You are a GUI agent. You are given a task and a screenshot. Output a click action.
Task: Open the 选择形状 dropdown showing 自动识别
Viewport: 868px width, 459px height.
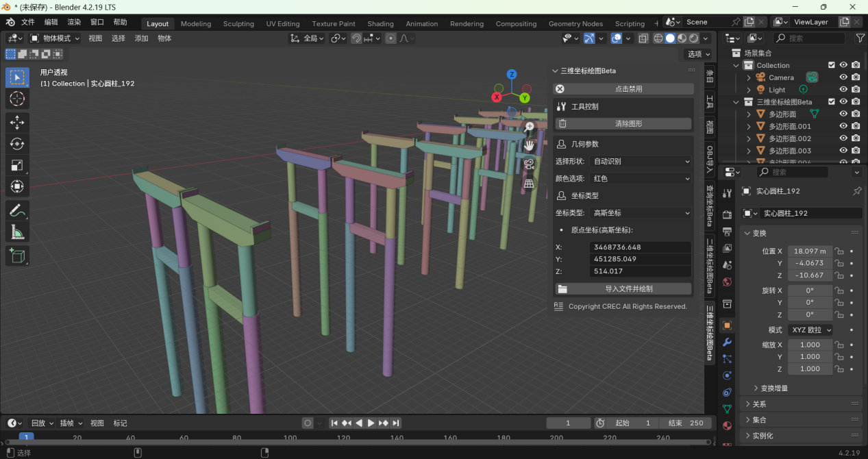pos(641,161)
